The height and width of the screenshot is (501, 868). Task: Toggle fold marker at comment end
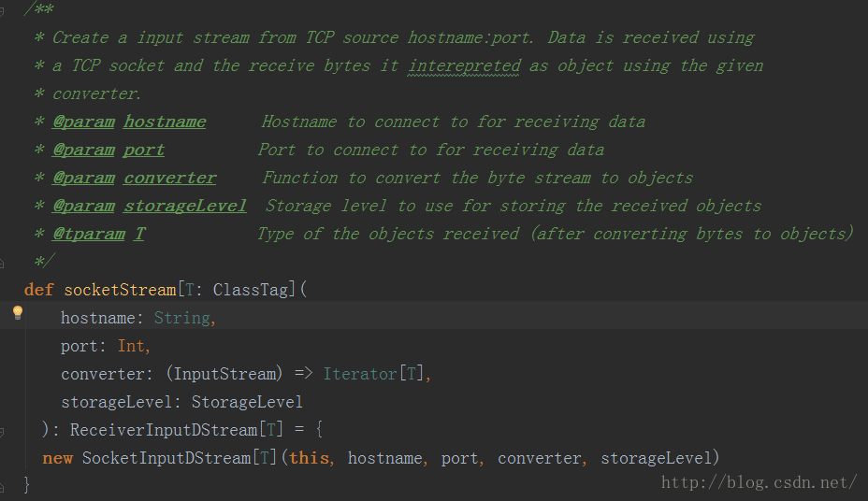[x=2, y=263]
